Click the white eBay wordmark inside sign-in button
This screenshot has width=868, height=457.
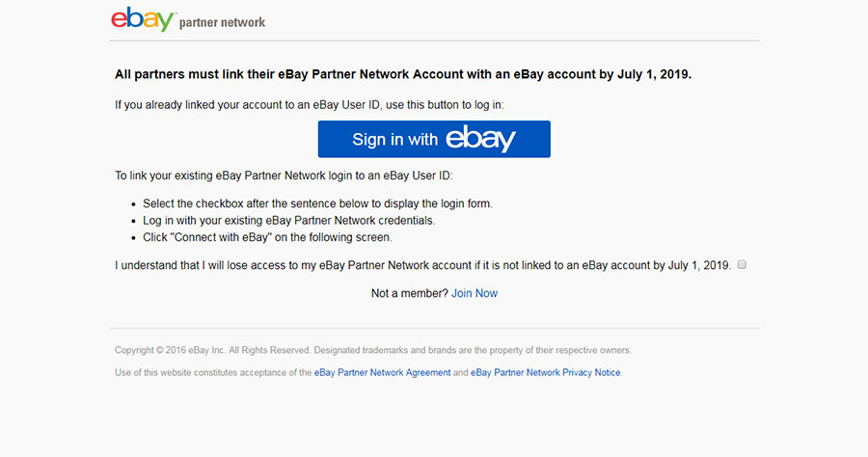pos(480,138)
